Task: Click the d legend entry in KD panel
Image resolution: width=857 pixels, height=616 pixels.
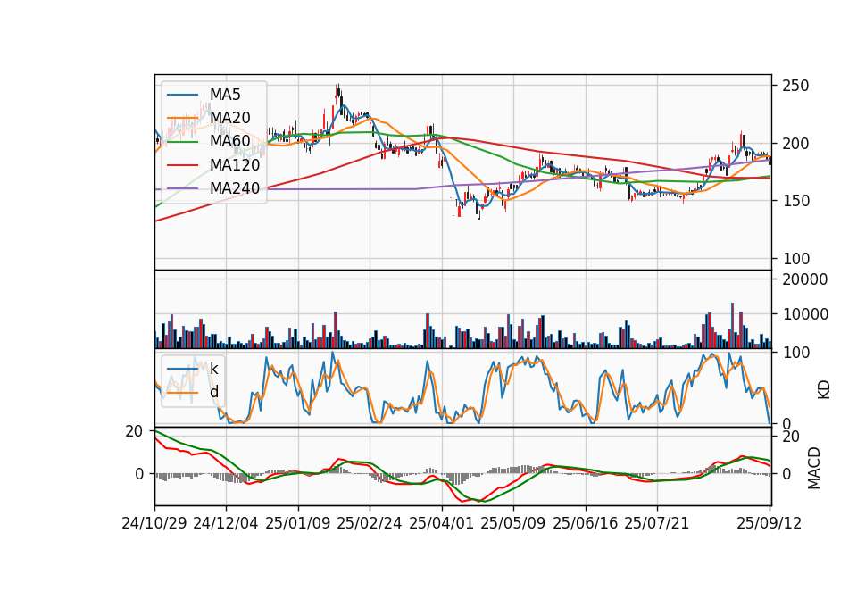Action: click(214, 392)
